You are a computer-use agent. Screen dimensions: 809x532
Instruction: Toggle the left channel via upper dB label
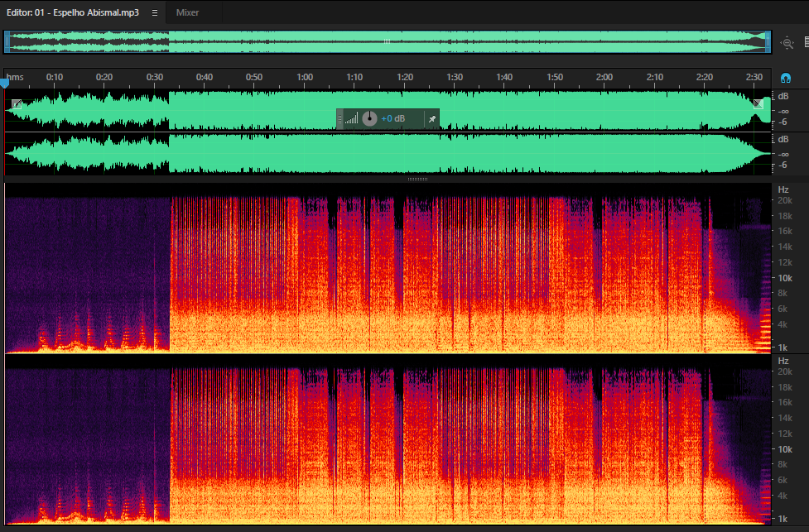click(783, 97)
